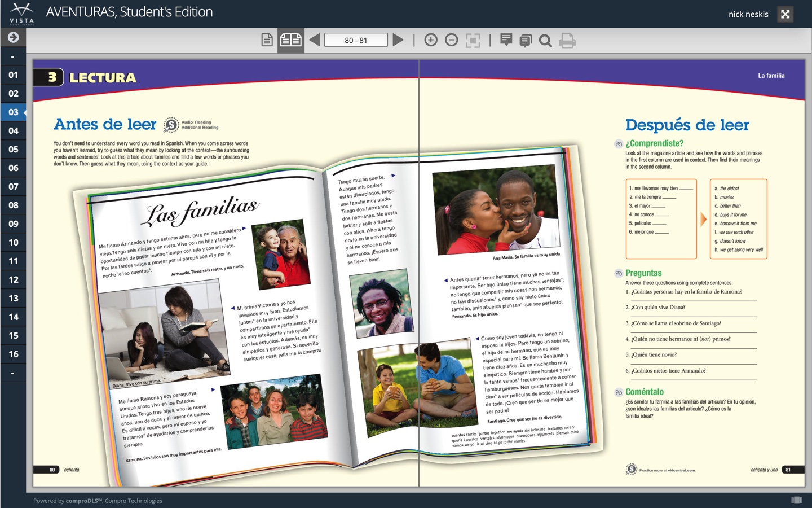
Task: Click the Vista Higher Learning logo
Action: click(x=21, y=14)
